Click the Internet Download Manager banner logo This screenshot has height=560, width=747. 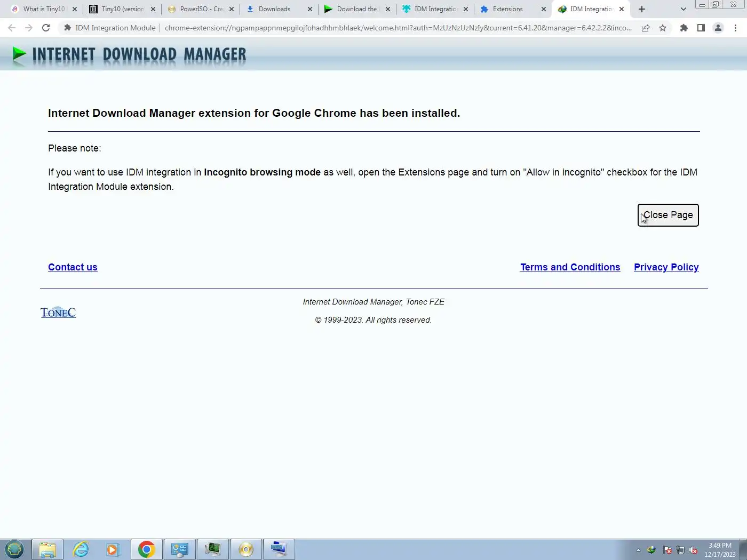point(129,54)
